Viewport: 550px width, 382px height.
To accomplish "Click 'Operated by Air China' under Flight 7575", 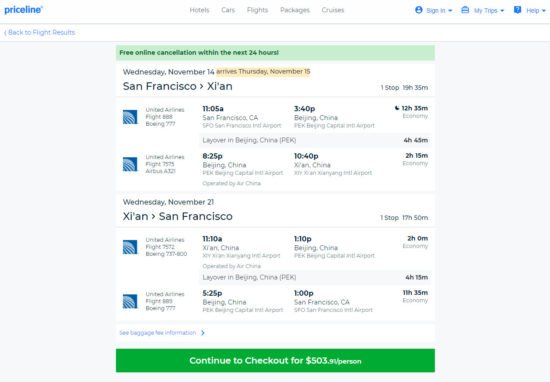I will (232, 183).
